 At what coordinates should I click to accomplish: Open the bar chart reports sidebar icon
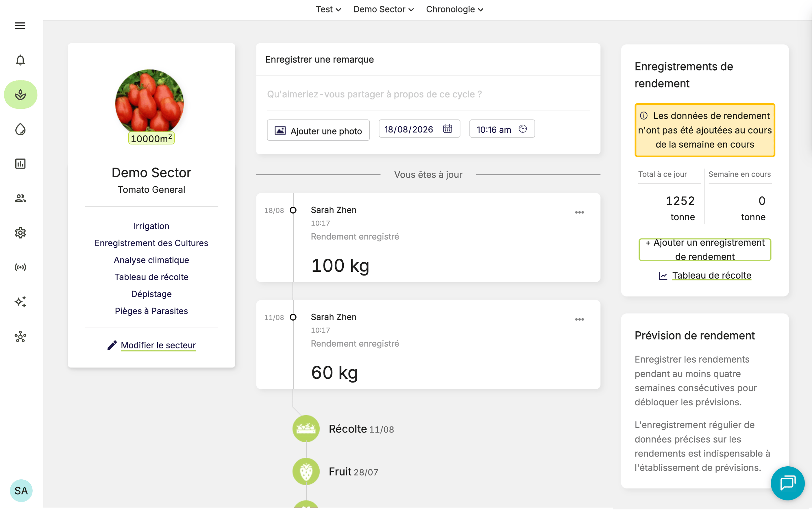click(20, 164)
